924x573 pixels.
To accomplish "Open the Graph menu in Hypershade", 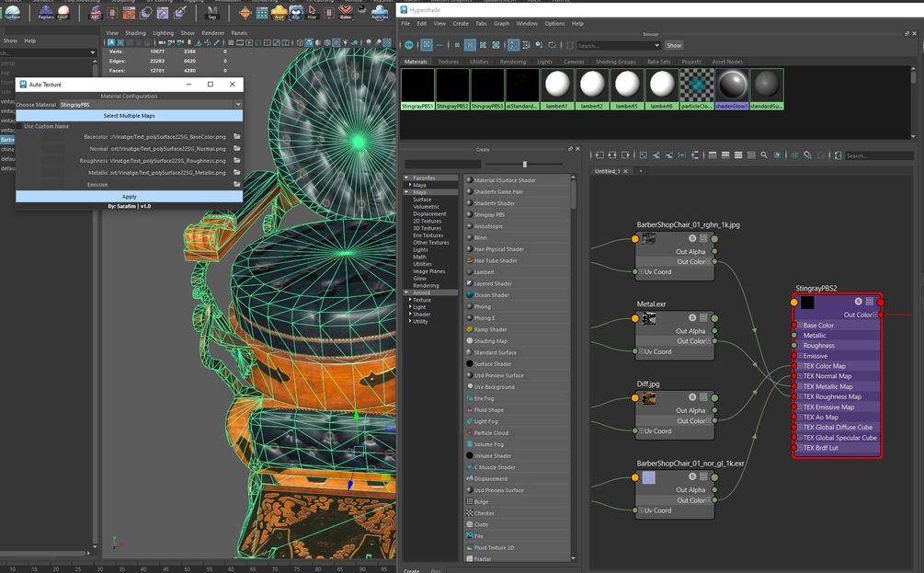I will (501, 24).
